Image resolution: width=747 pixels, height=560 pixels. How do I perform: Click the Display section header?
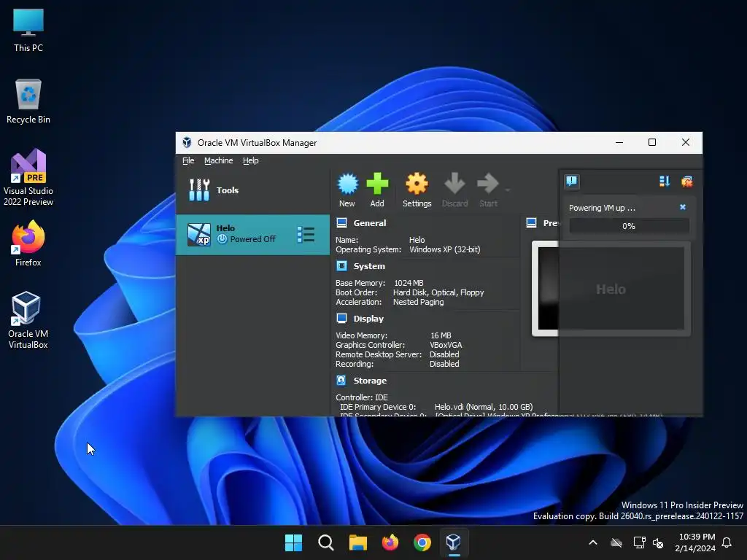click(x=368, y=319)
